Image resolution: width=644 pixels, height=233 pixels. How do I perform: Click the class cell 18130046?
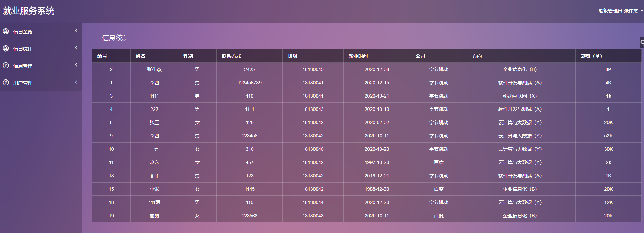313,149
